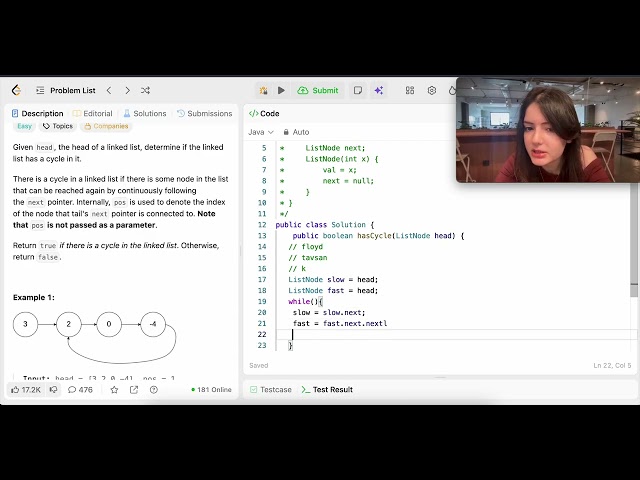Click the debug icon beside Run
Screen dimensions: 640x480
point(264,91)
